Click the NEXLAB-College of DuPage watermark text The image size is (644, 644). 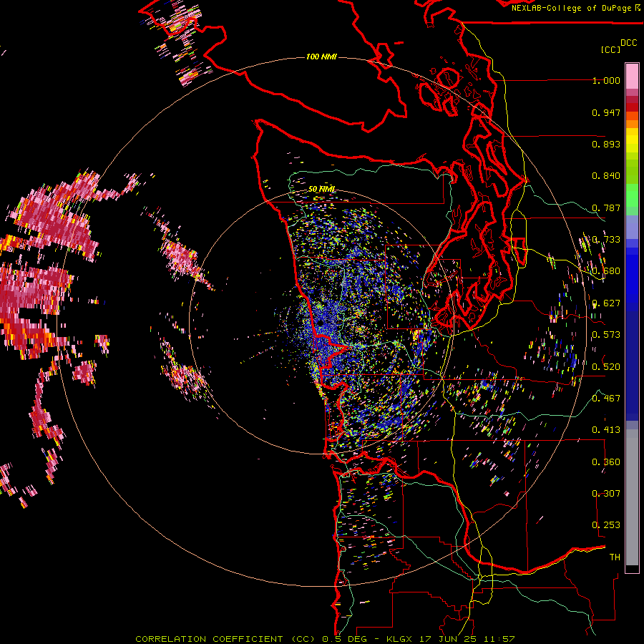pyautogui.click(x=575, y=8)
